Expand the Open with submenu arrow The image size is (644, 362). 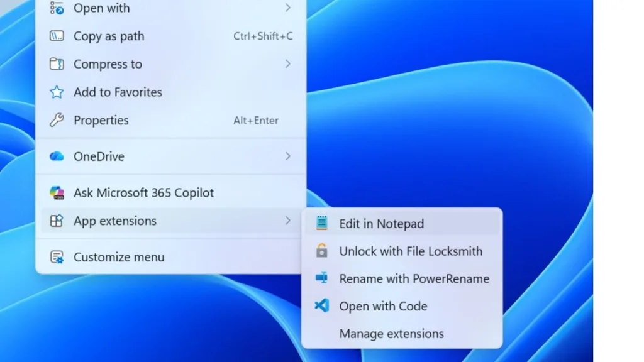(288, 8)
